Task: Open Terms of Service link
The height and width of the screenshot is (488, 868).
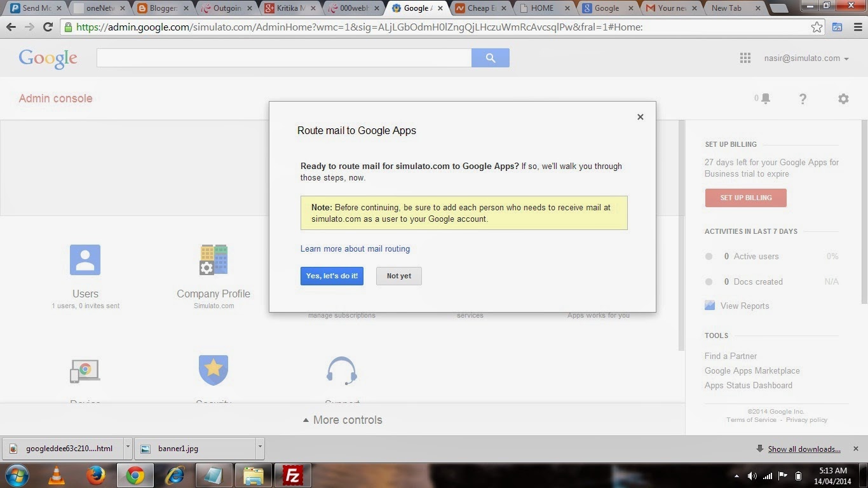Action: coord(752,420)
